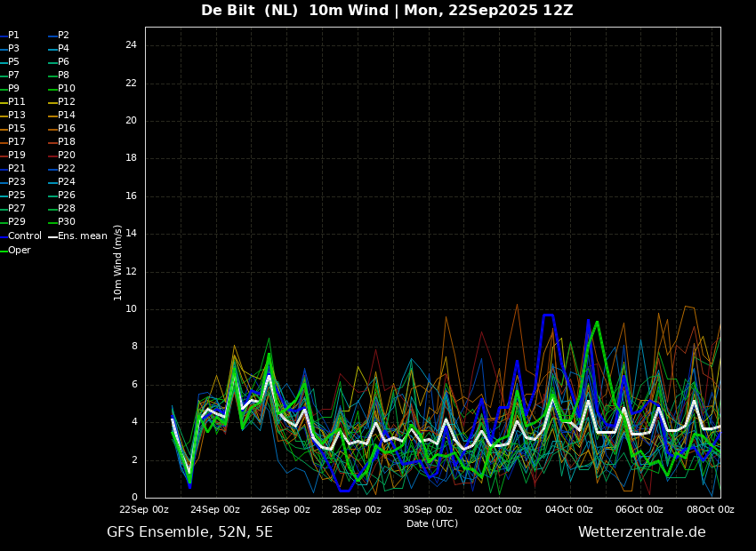Screen dimensions: 756x551
Task: Click the 10m Wind (m/s) axis title
Action: pyautogui.click(x=118, y=262)
